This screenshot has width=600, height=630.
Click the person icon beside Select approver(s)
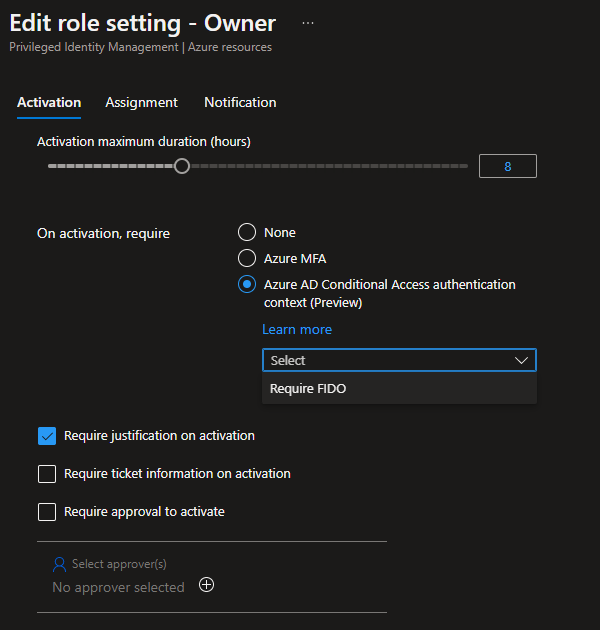click(x=59, y=564)
